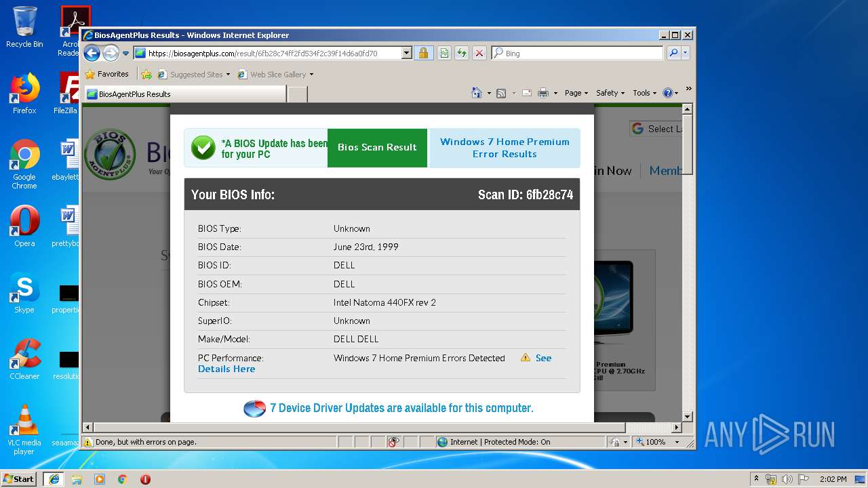
Task: Click the See link beside errors detected
Action: [543, 358]
